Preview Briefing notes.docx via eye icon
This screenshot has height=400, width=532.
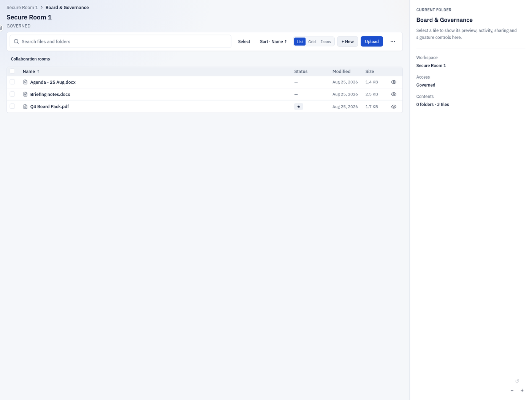pyautogui.click(x=394, y=94)
